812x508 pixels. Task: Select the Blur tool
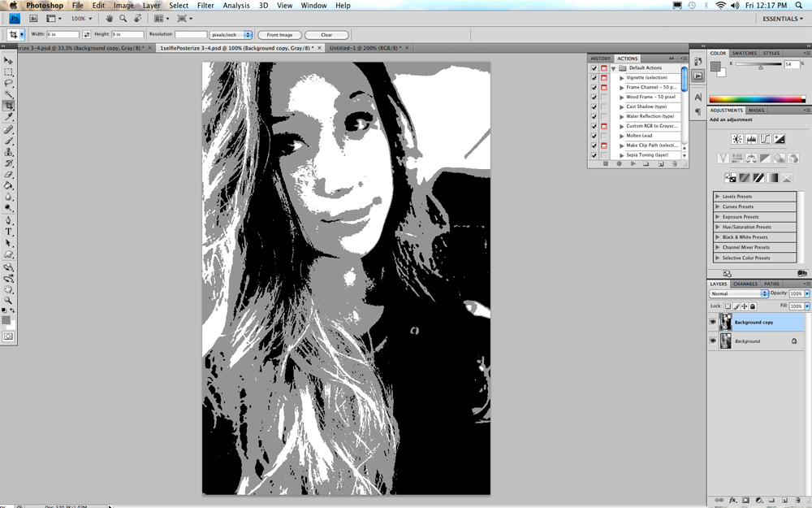click(8, 197)
